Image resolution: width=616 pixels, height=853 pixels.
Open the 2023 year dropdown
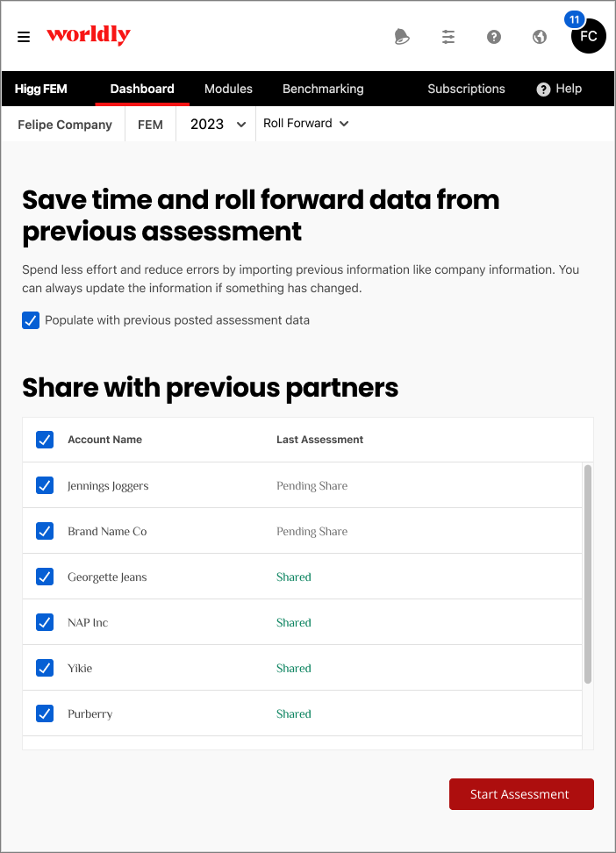(x=218, y=125)
